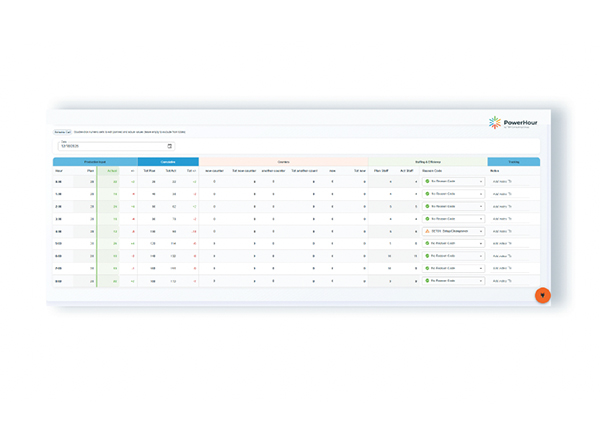Screen dimensions: 600x445
Task: Click the Counters column group header
Action: click(283, 161)
